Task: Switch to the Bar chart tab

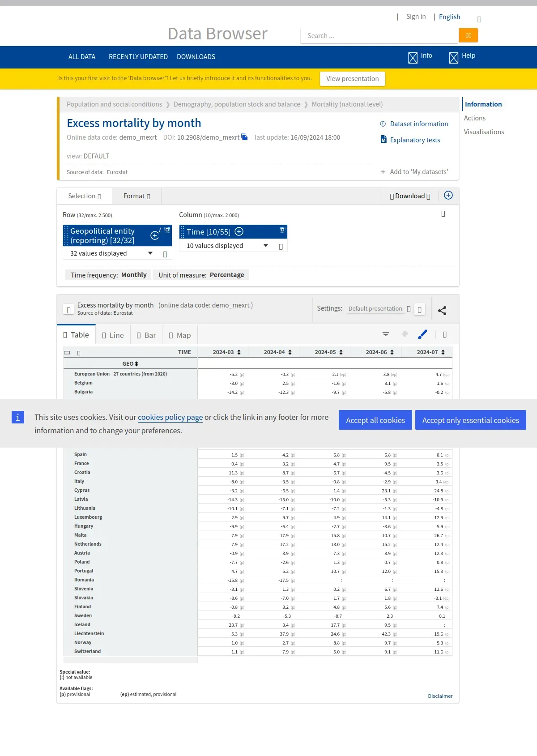Action: point(146,335)
